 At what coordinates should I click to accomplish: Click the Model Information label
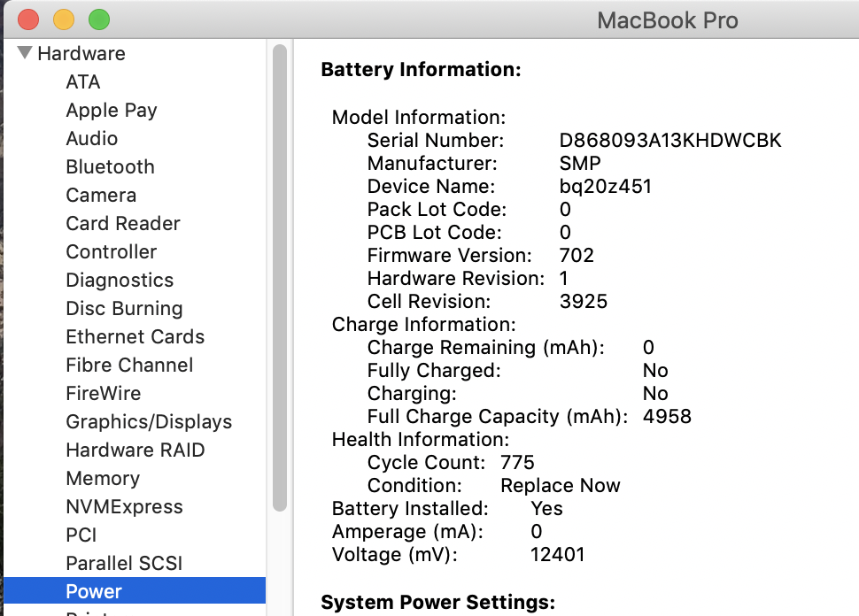coord(419,118)
